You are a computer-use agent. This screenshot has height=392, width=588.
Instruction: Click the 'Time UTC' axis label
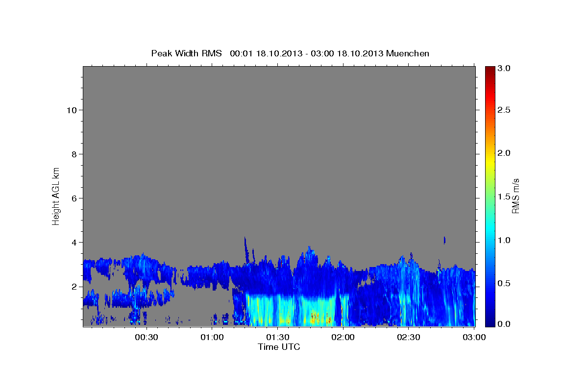[279, 347]
